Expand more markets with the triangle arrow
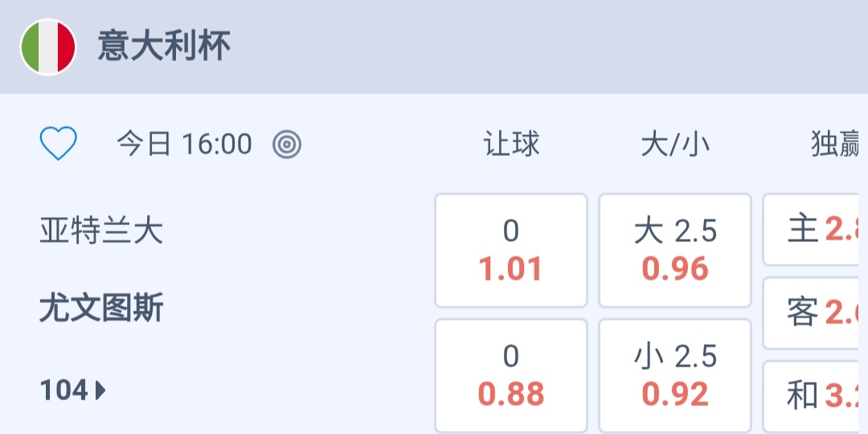 click(x=100, y=391)
